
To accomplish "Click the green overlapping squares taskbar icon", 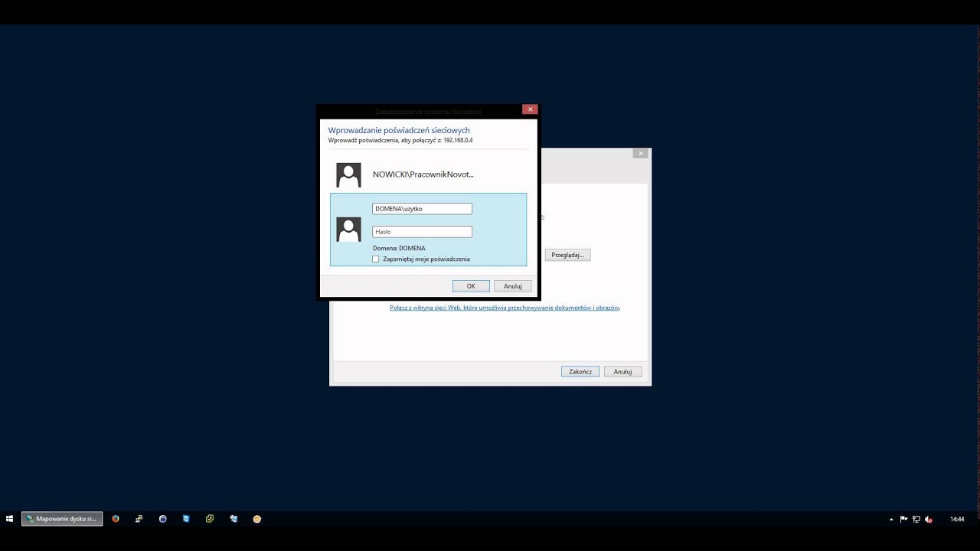I will tap(210, 519).
